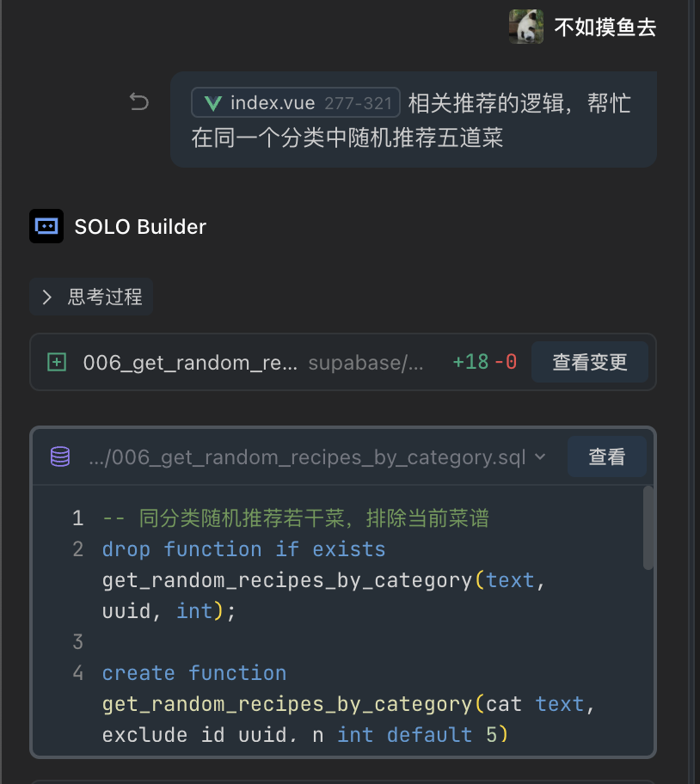Viewport: 700px width, 784px height.
Task: Click the 查看变更 button
Action: point(589,362)
